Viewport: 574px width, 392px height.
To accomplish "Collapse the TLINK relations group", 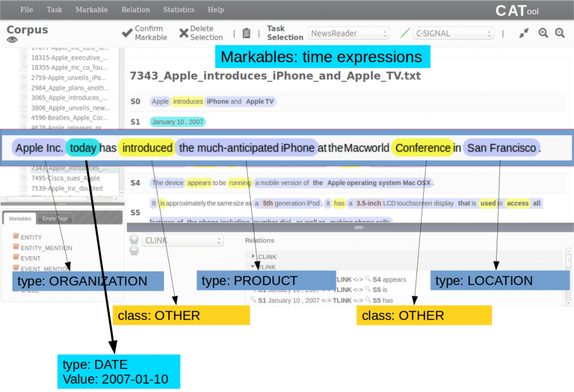I will (253, 266).
